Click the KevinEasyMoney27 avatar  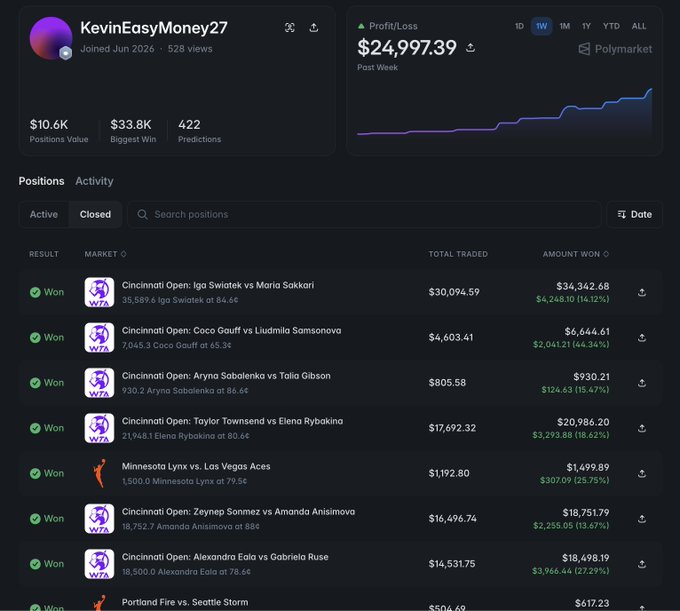pyautogui.click(x=51, y=38)
